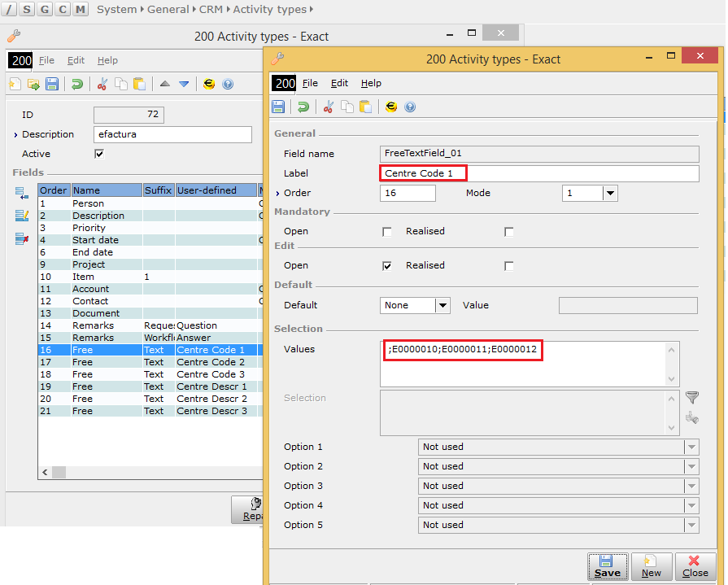Click the Exact logo icon in front dialog toolbar
The height and width of the screenshot is (585, 728).
[x=391, y=107]
